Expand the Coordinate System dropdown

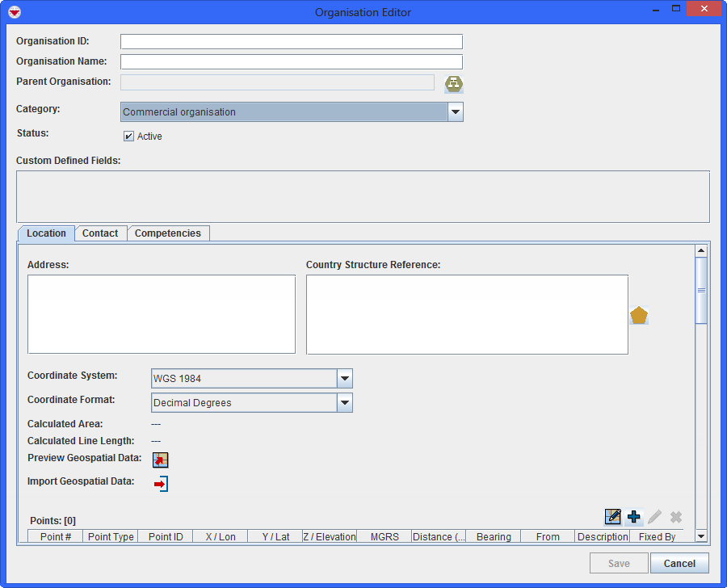click(344, 378)
